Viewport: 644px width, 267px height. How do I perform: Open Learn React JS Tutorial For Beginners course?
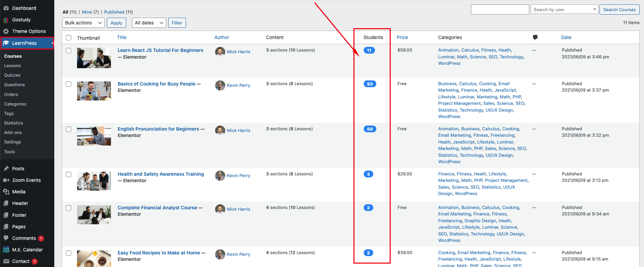point(160,50)
